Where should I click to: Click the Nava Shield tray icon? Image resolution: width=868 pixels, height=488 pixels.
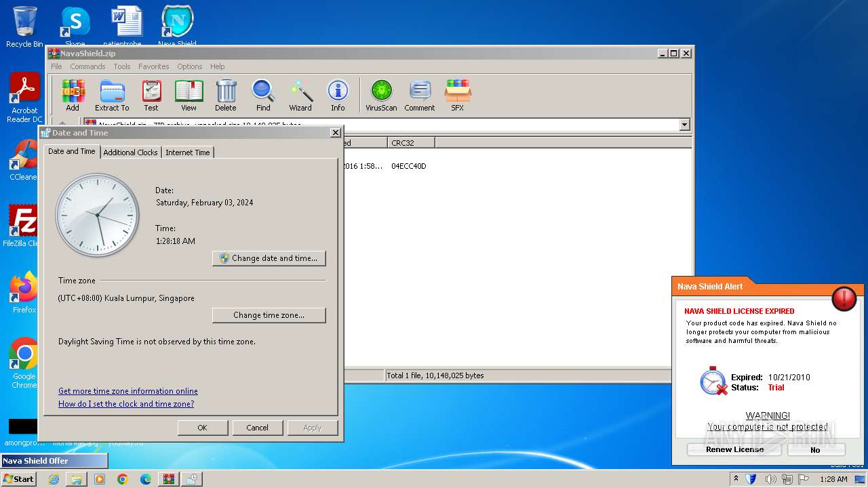point(752,479)
